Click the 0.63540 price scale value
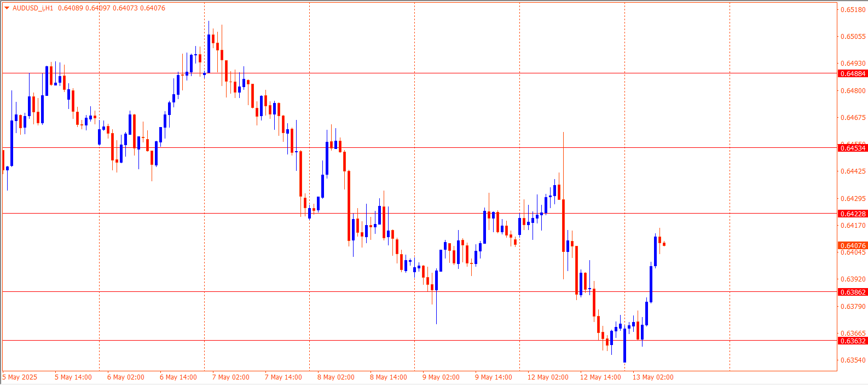The image size is (868, 385). tap(853, 360)
